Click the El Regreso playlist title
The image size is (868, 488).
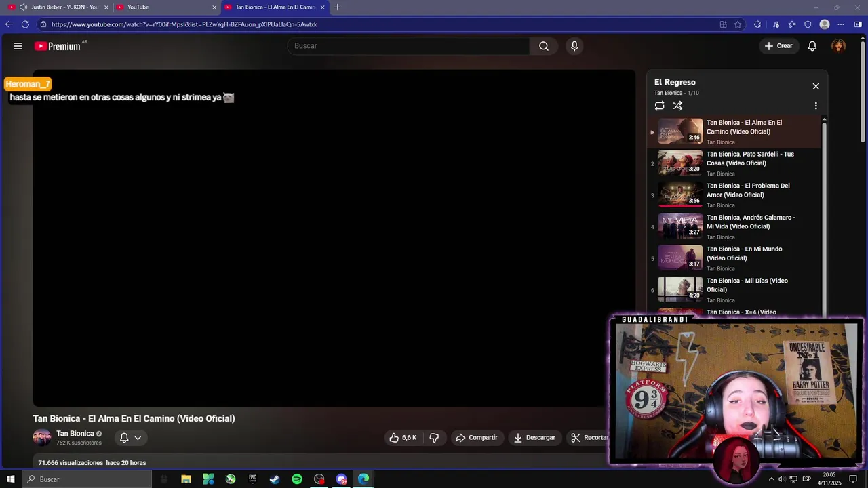click(675, 82)
